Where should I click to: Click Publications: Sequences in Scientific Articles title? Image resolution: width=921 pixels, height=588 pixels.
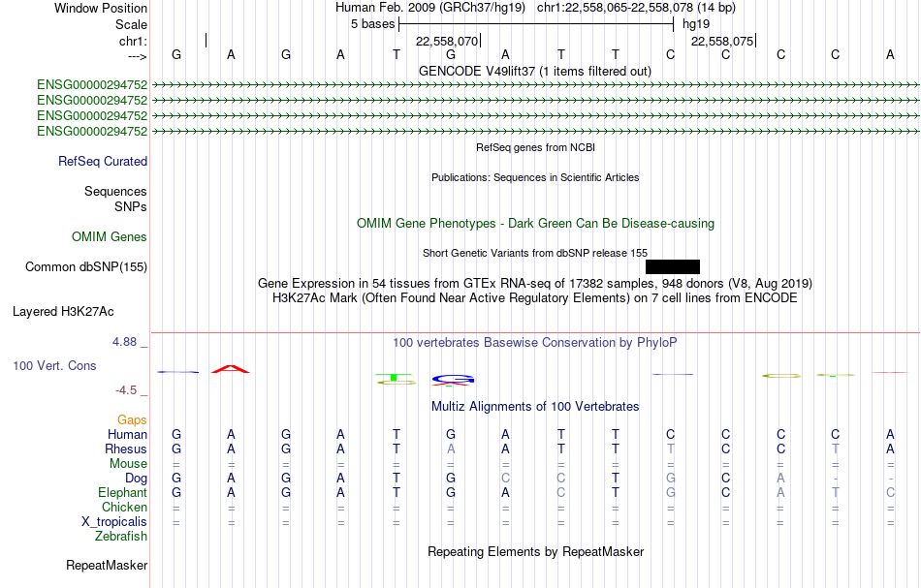535,177
